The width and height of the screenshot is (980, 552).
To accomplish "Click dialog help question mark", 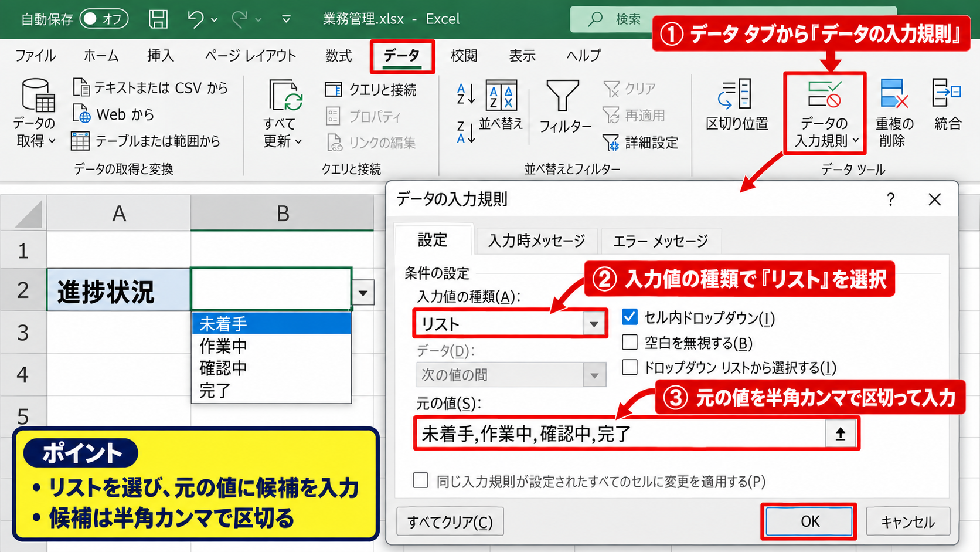I will click(890, 199).
